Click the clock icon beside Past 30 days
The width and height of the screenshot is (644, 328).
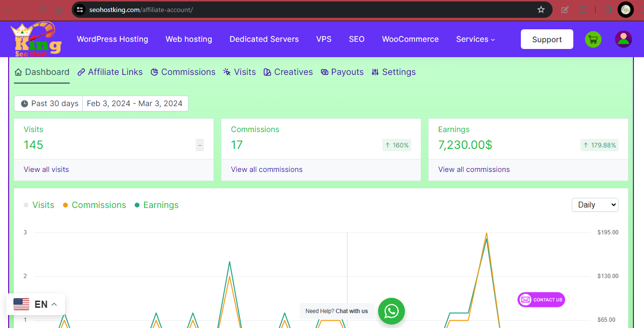[25, 104]
